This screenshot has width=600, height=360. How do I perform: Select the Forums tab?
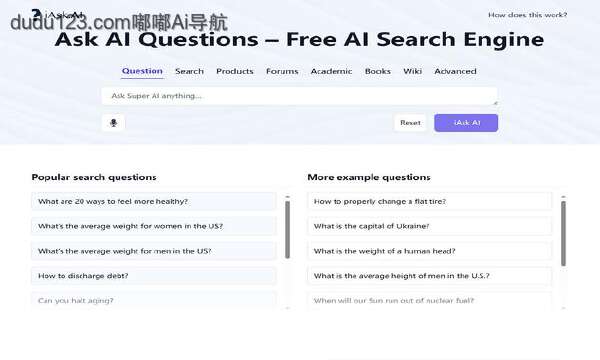(x=282, y=71)
